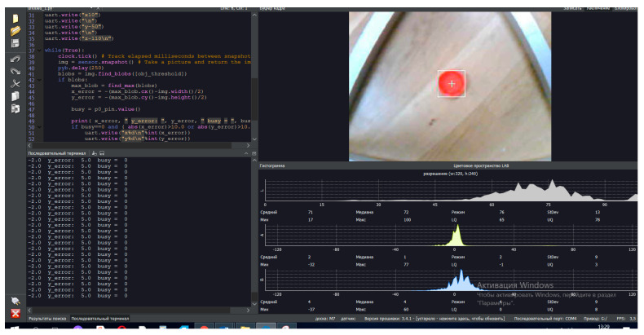The width and height of the screenshot is (644, 335).
Task: Click the code editor scroll-up arrow
Action: click(254, 15)
